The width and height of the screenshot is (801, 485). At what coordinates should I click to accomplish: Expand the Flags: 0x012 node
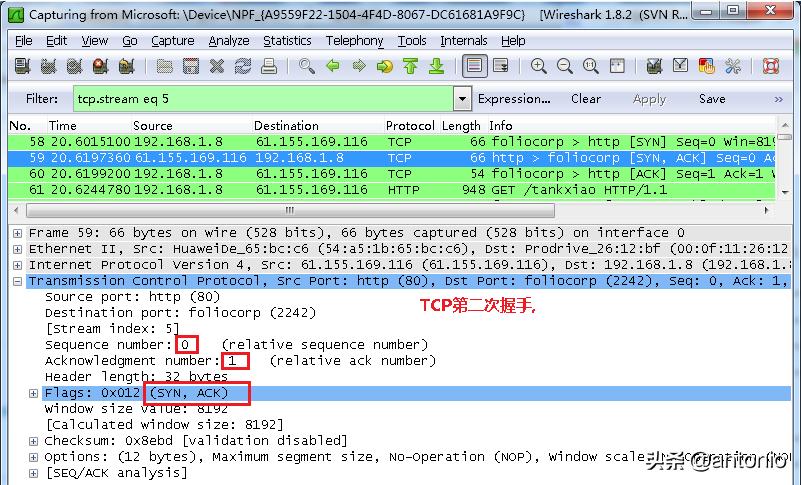pyautogui.click(x=34, y=393)
